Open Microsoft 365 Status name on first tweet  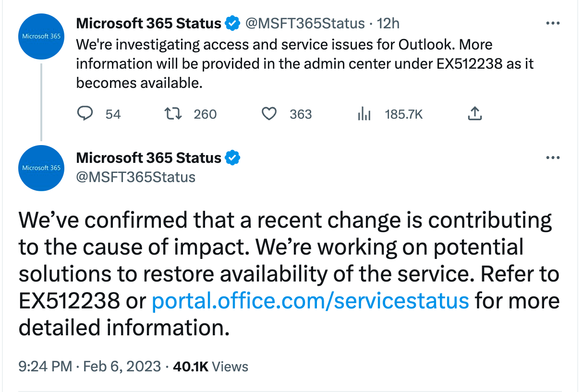(x=148, y=23)
